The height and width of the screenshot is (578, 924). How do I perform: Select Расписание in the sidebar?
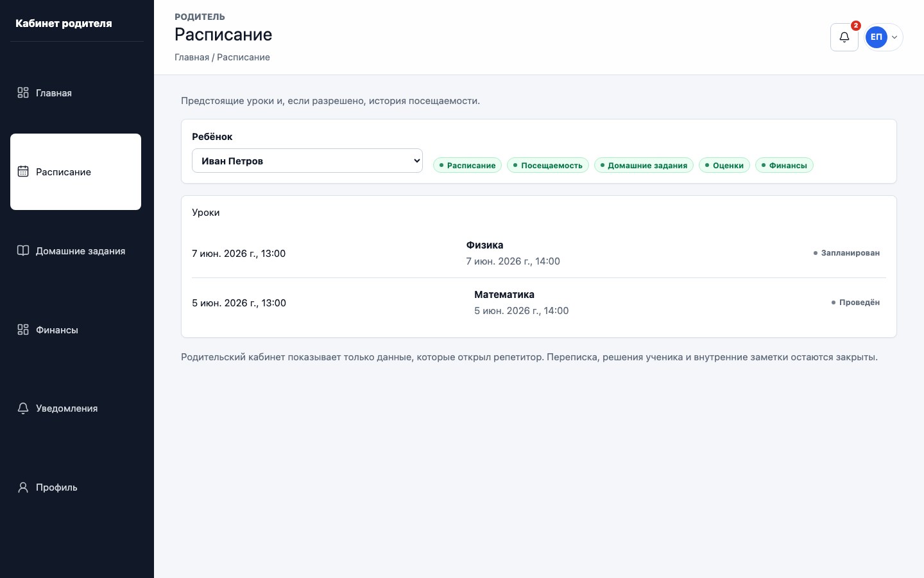(x=76, y=171)
